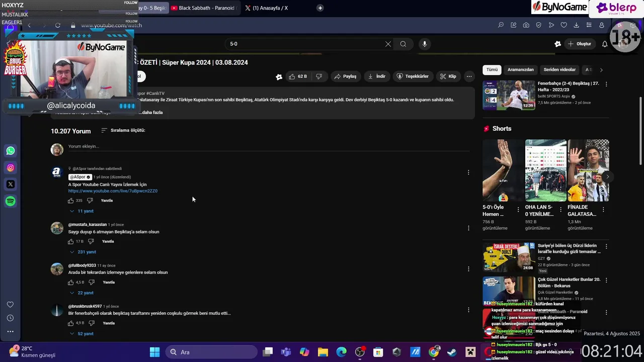644x362 pixels.
Task: Dislike the video
Action: [319, 76]
